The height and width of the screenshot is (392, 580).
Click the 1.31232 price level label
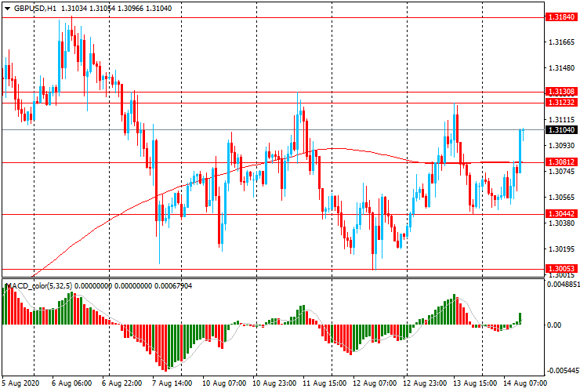click(x=562, y=103)
